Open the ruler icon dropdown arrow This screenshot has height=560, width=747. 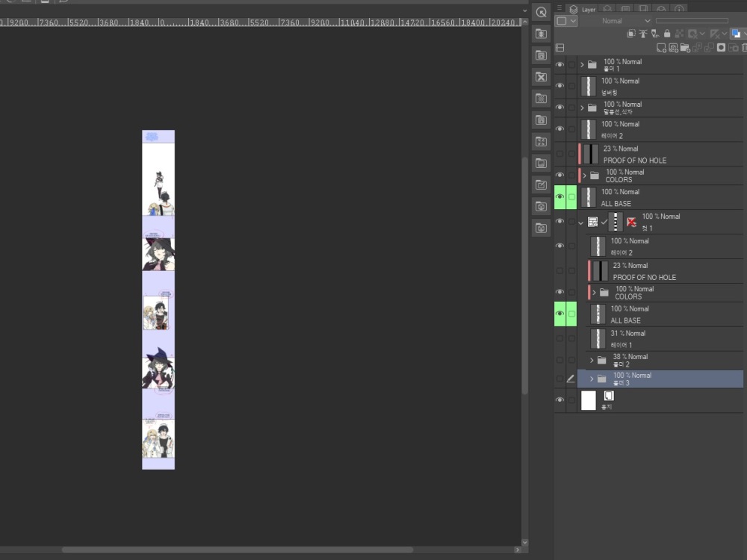(724, 34)
